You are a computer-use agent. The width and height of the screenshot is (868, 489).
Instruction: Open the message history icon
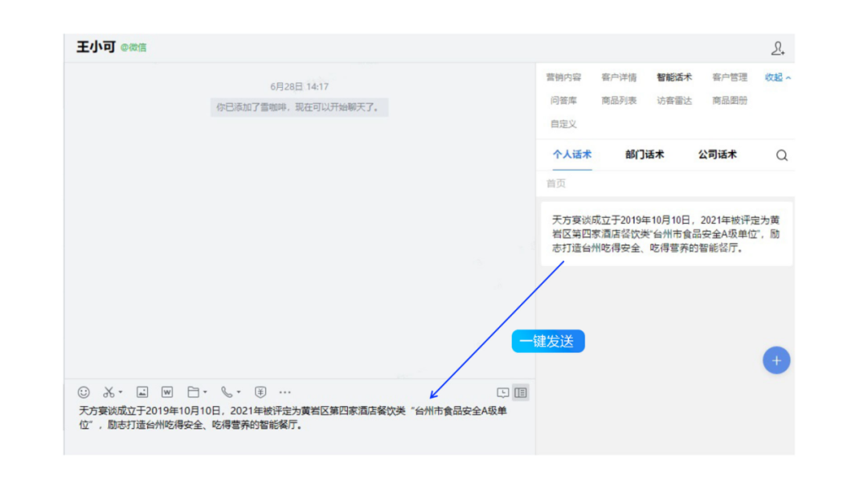click(502, 392)
